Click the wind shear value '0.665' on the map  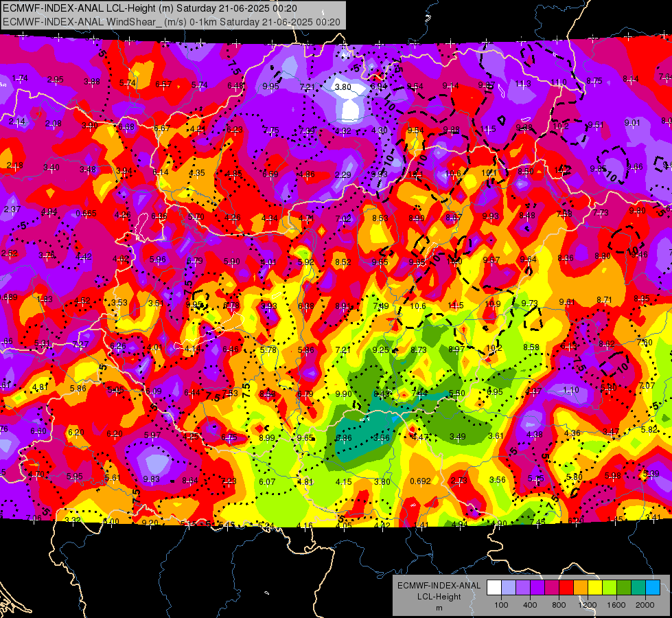pos(86,214)
